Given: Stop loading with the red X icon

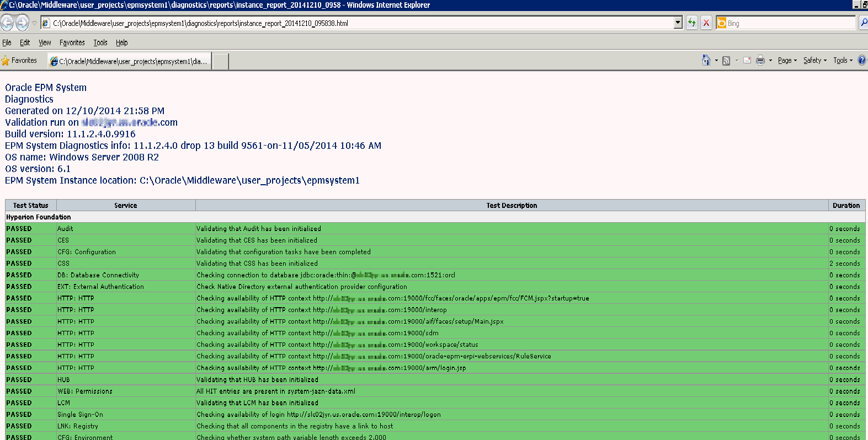Looking at the screenshot, I should click(x=706, y=23).
